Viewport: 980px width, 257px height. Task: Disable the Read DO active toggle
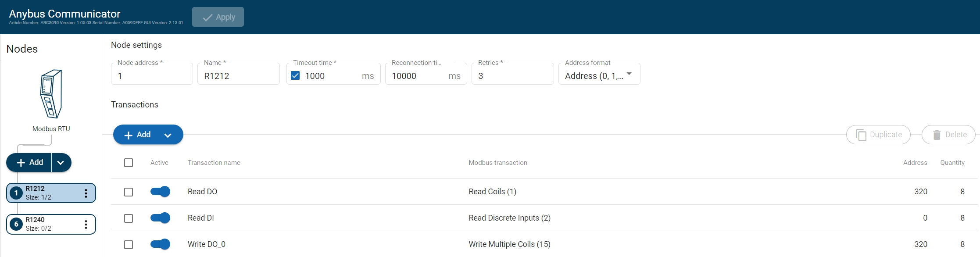coord(160,192)
